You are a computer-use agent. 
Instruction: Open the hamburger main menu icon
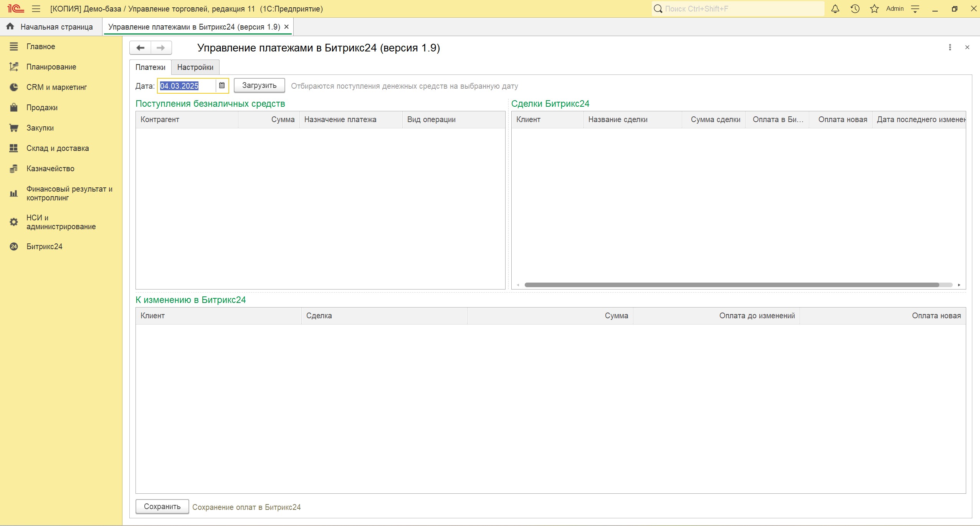point(36,9)
